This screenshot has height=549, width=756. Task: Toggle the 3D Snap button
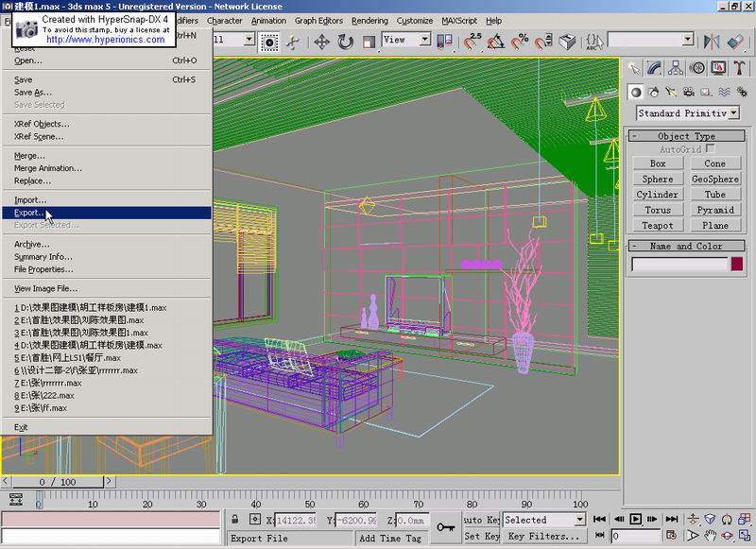point(472,42)
